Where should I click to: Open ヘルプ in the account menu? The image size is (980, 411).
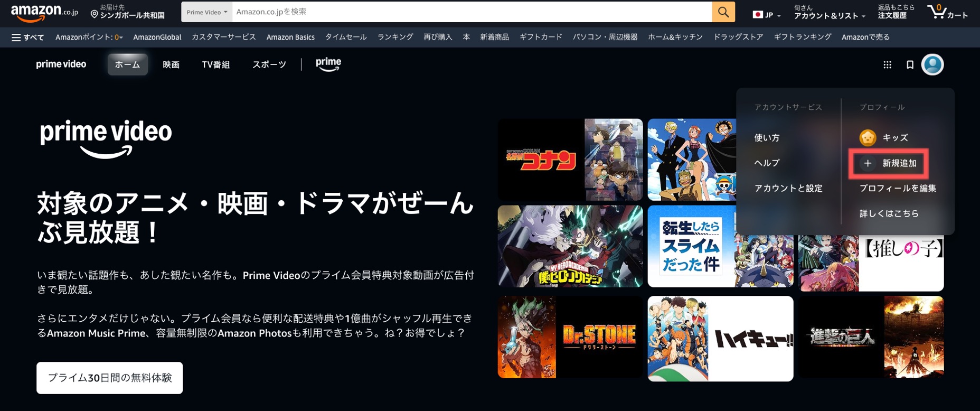[767, 163]
